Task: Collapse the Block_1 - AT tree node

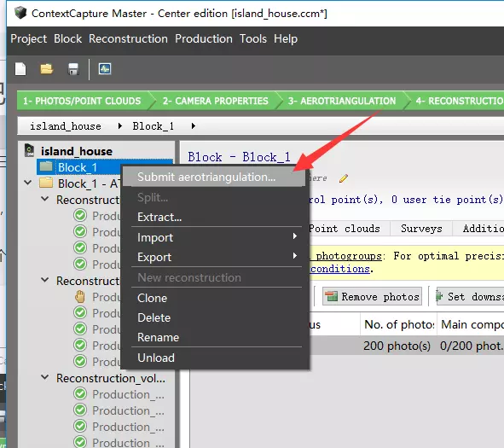Action: (x=28, y=183)
